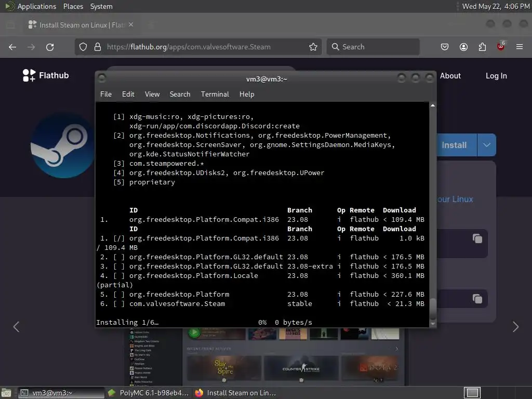532x399 pixels.
Task: Open Firefox's hamburger application menu
Action: coord(520,47)
